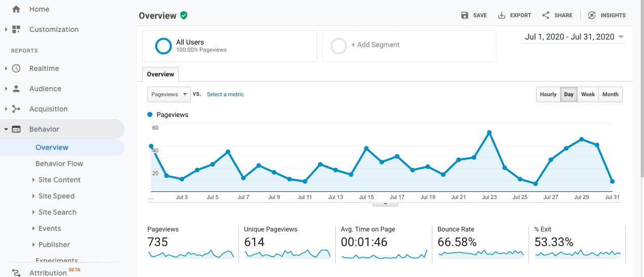Expand Site Search submenu
This screenshot has width=644, height=277.
click(33, 212)
